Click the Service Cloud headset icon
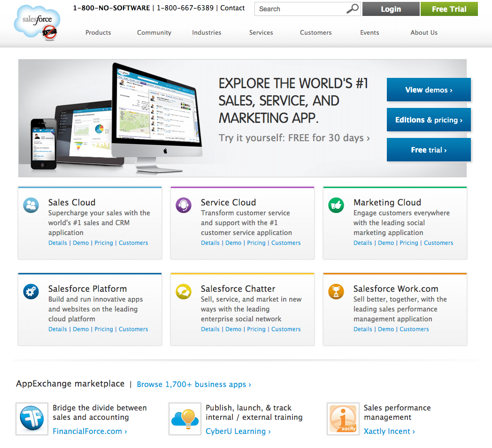 184,205
